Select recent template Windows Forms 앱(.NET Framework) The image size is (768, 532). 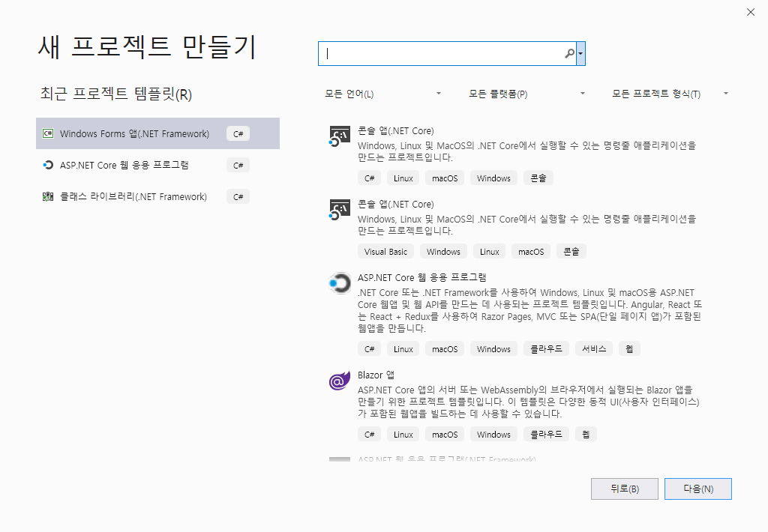click(x=157, y=133)
